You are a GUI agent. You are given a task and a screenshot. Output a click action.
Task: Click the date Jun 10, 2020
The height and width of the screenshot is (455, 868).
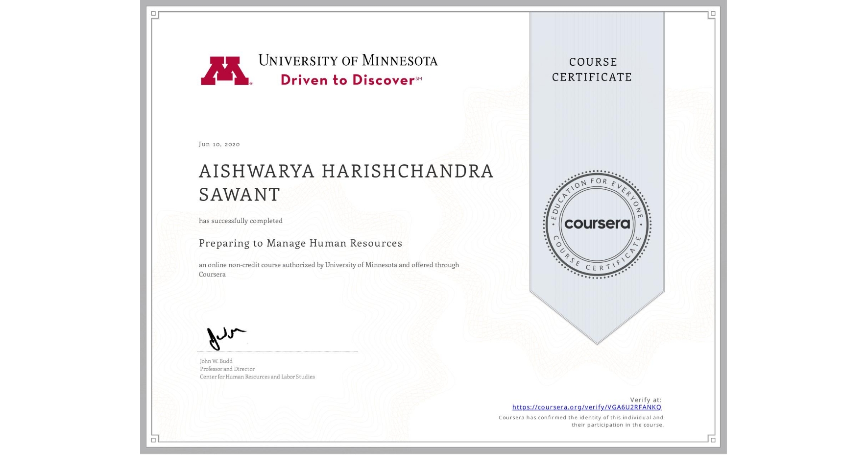[x=219, y=144]
